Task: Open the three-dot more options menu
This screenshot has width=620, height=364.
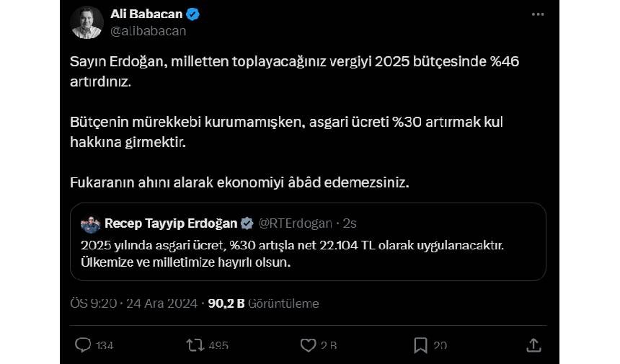Action: (538, 14)
